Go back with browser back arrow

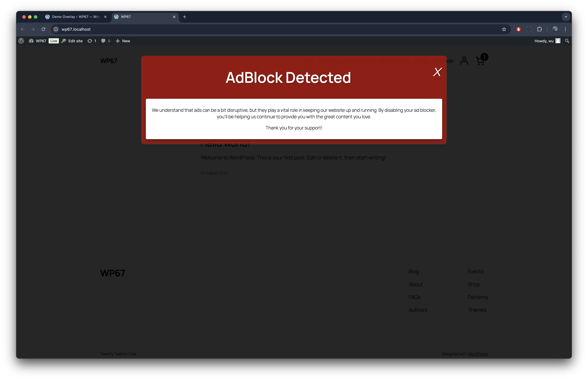pyautogui.click(x=23, y=29)
